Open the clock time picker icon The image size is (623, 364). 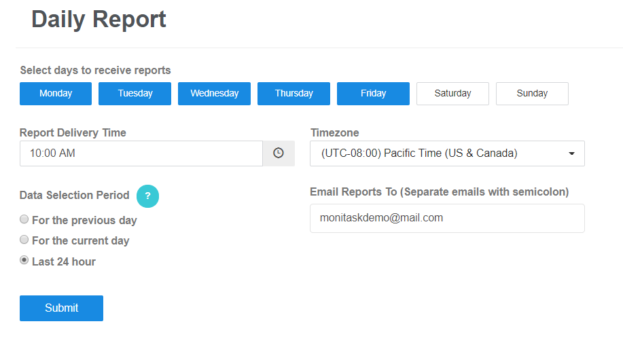tap(279, 153)
